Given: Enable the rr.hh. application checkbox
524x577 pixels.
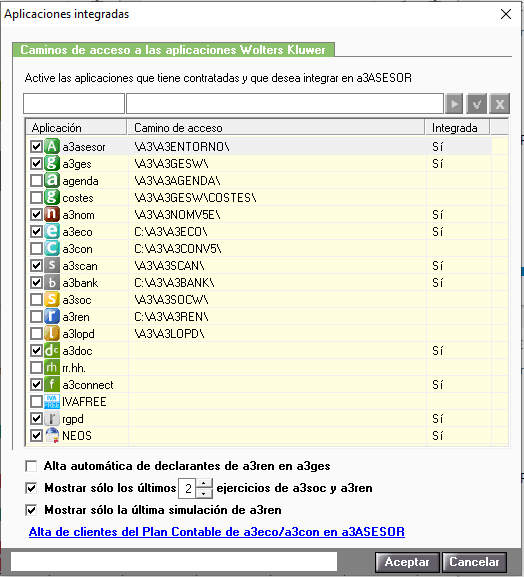Looking at the screenshot, I should pyautogui.click(x=36, y=367).
